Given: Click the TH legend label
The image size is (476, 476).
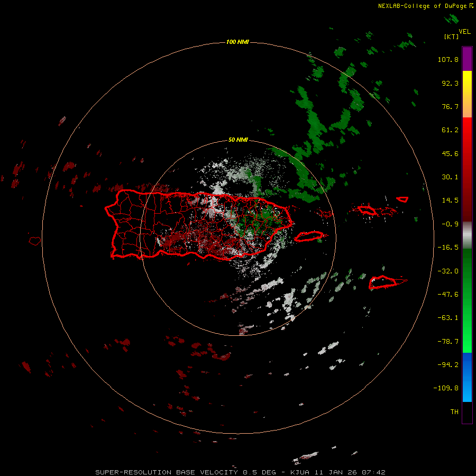Looking at the screenshot, I should (454, 412).
